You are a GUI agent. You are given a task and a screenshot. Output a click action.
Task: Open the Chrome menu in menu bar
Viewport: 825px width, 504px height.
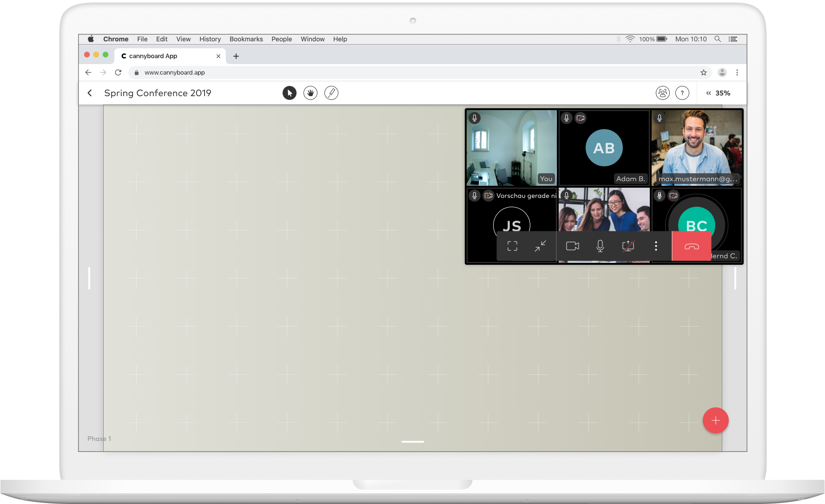[116, 39]
